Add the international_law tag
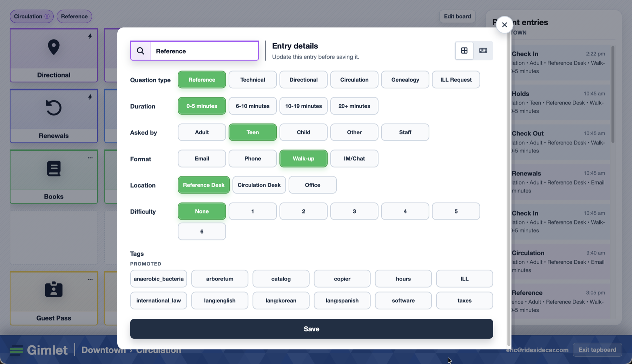The height and width of the screenshot is (364, 632). coord(158,301)
